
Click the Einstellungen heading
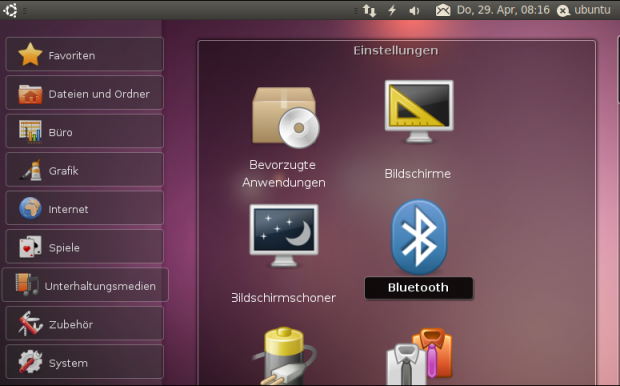pyautogui.click(x=396, y=51)
